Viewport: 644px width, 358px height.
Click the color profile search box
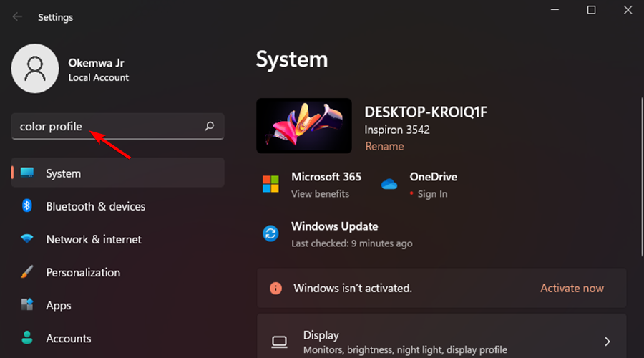click(107, 127)
